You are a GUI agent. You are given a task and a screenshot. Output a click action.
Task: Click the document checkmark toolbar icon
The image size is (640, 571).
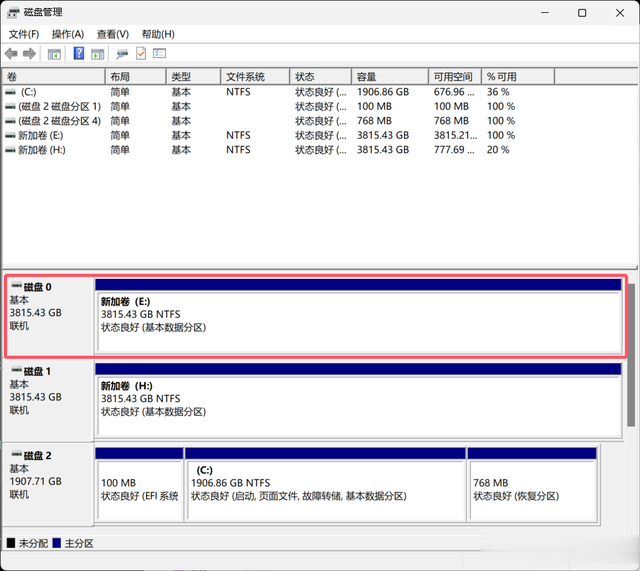point(141,53)
